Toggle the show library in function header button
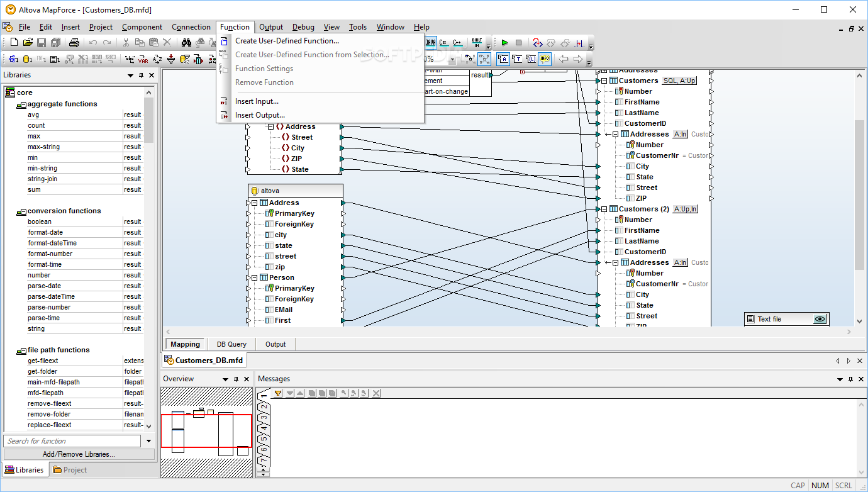Viewport: 868px width, 492px height. tap(531, 59)
